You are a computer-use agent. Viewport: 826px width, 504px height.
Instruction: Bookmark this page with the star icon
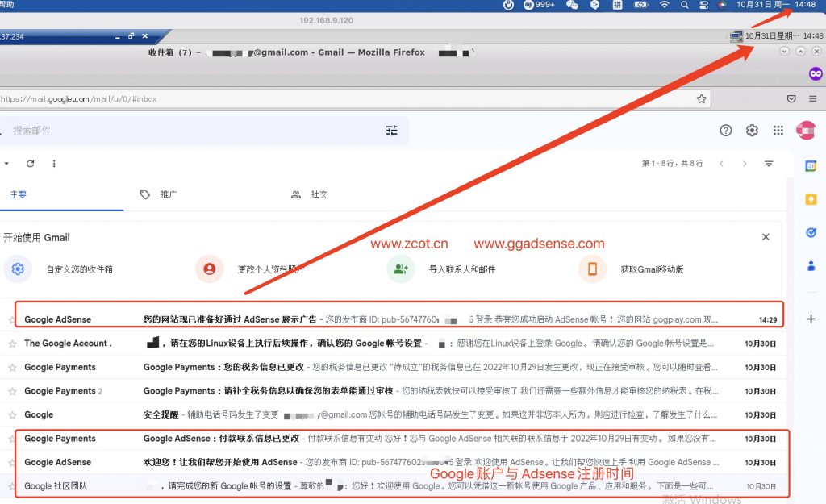coord(701,98)
